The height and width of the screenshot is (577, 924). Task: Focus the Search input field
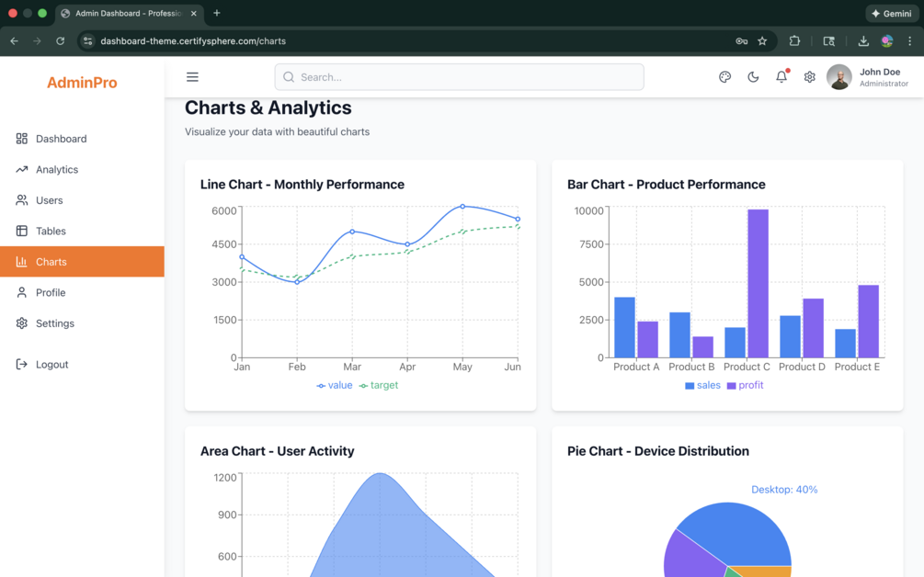tap(459, 77)
